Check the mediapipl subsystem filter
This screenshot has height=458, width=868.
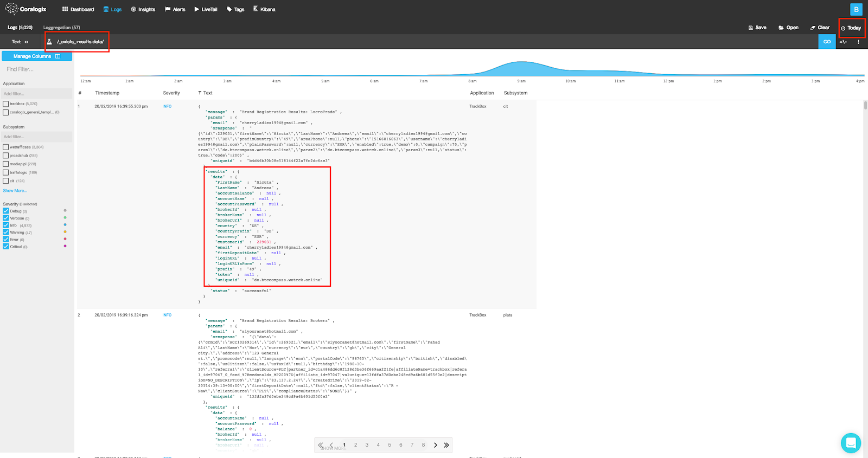pos(6,164)
